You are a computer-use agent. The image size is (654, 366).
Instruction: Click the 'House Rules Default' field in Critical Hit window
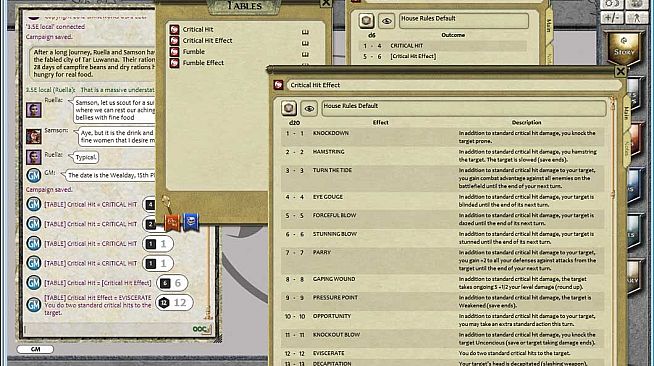[x=463, y=21]
